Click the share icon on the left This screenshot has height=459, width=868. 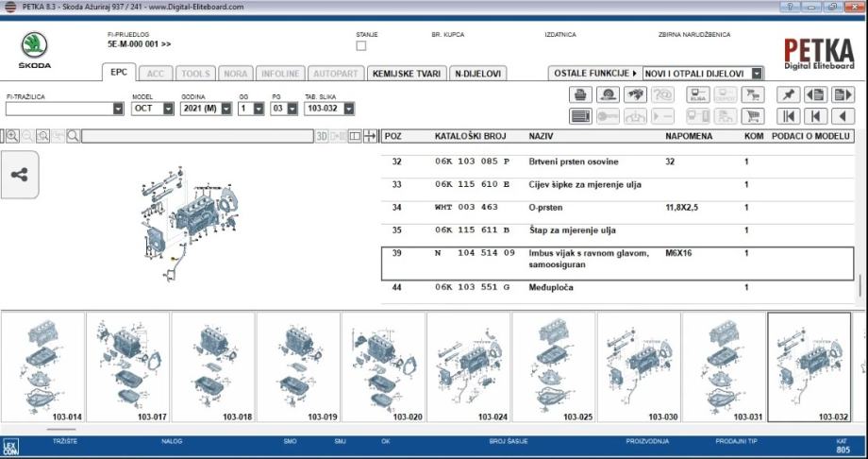[x=20, y=175]
